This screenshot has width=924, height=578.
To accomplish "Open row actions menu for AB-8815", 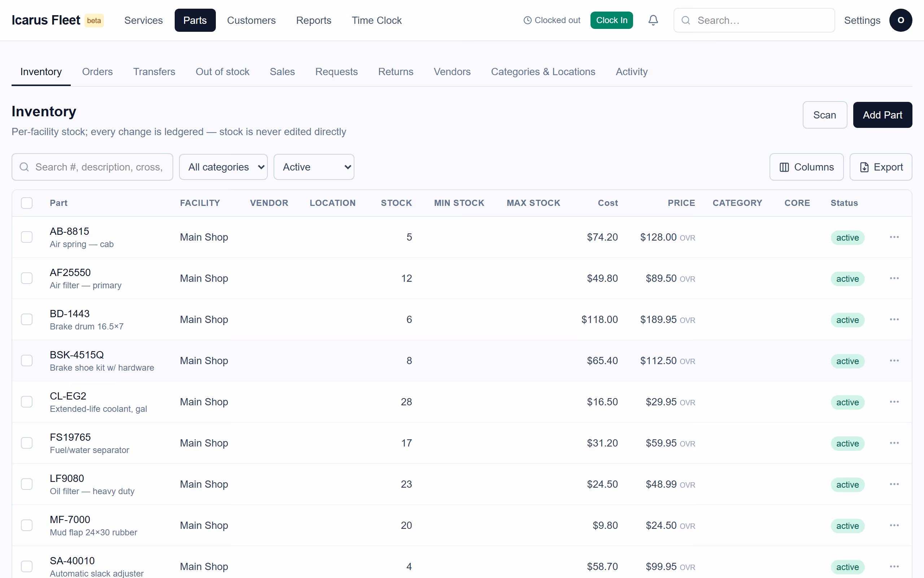I will tap(894, 237).
